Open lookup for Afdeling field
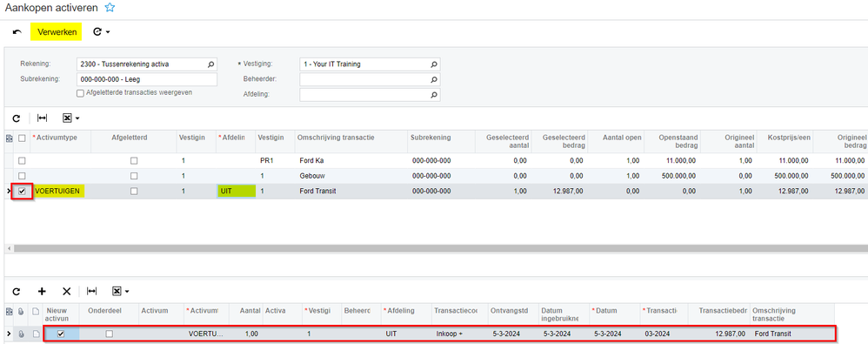Image resolution: width=868 pixels, height=344 pixels. click(434, 95)
